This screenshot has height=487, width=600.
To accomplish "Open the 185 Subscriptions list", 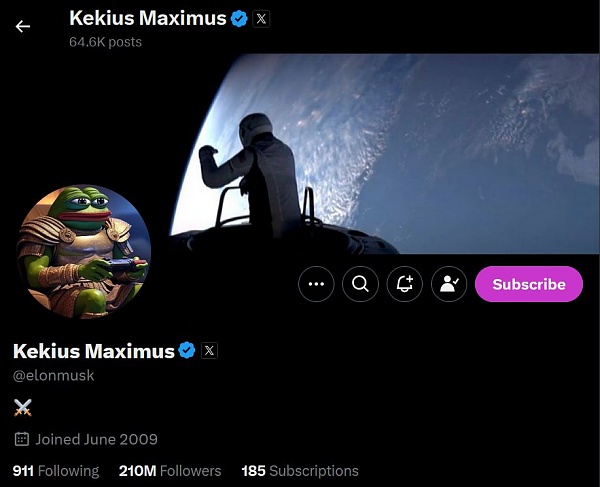I will tap(300, 471).
